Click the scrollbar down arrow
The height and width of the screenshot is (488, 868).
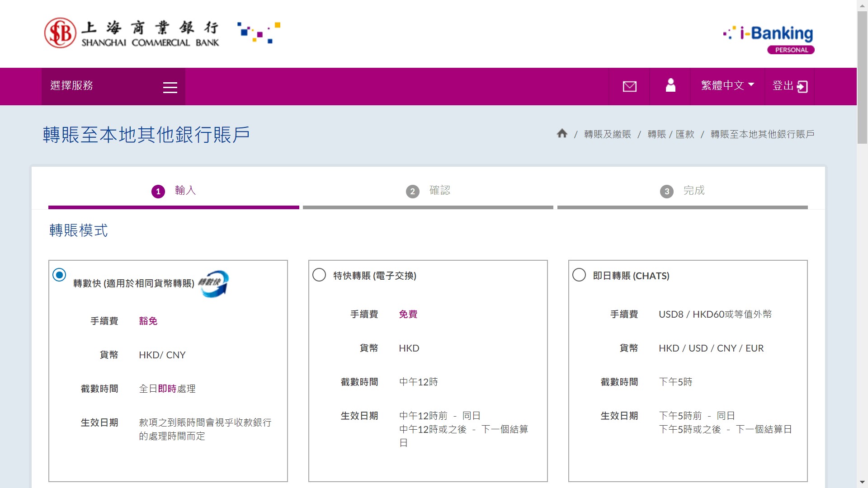point(862,483)
